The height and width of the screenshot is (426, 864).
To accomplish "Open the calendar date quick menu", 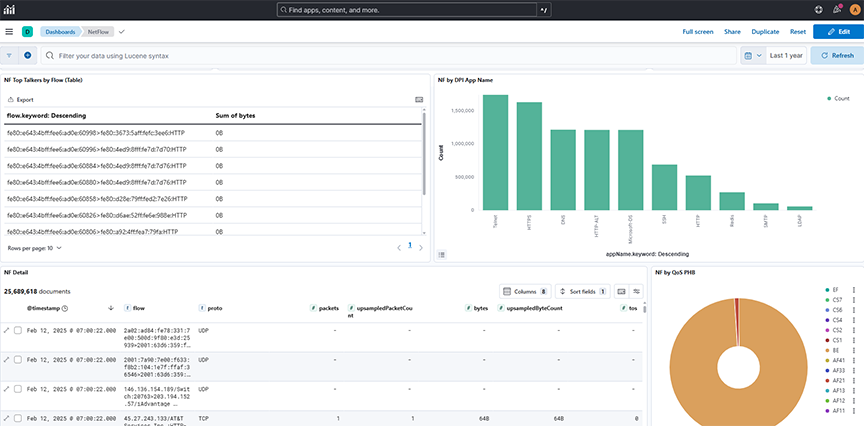I will (752, 55).
